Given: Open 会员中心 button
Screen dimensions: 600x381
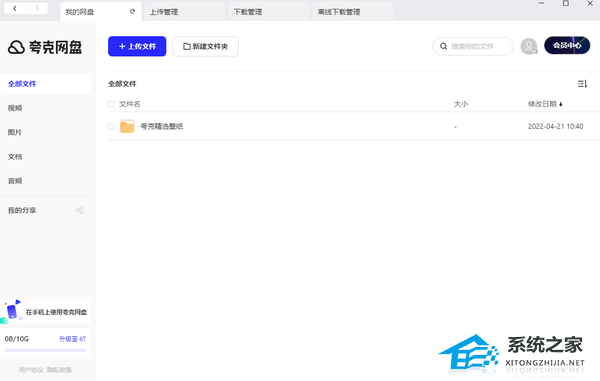Looking at the screenshot, I should [567, 46].
